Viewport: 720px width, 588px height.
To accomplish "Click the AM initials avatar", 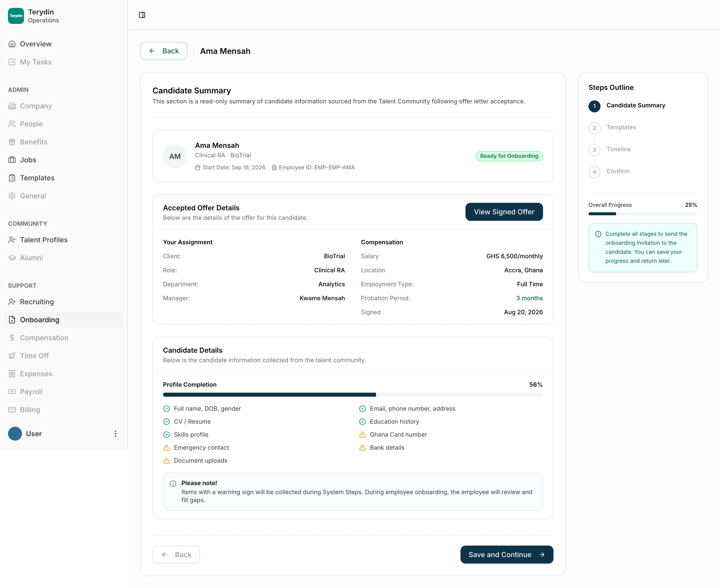I will click(x=175, y=156).
